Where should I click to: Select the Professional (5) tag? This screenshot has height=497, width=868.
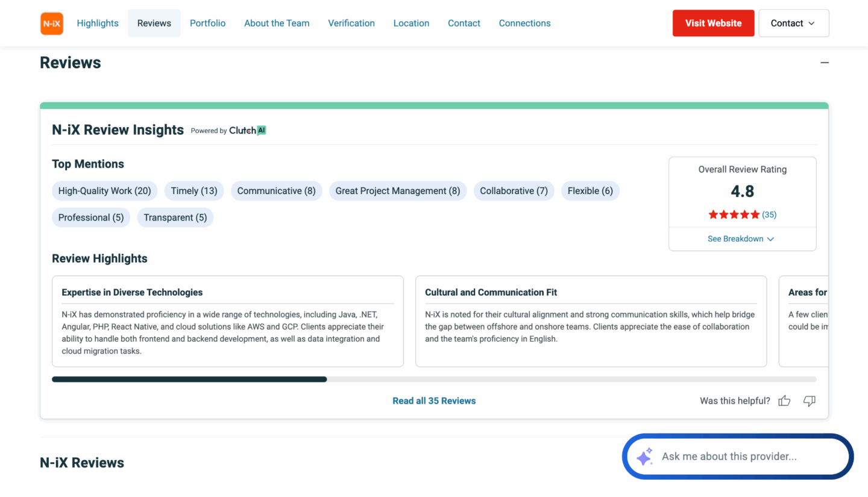[x=91, y=217]
